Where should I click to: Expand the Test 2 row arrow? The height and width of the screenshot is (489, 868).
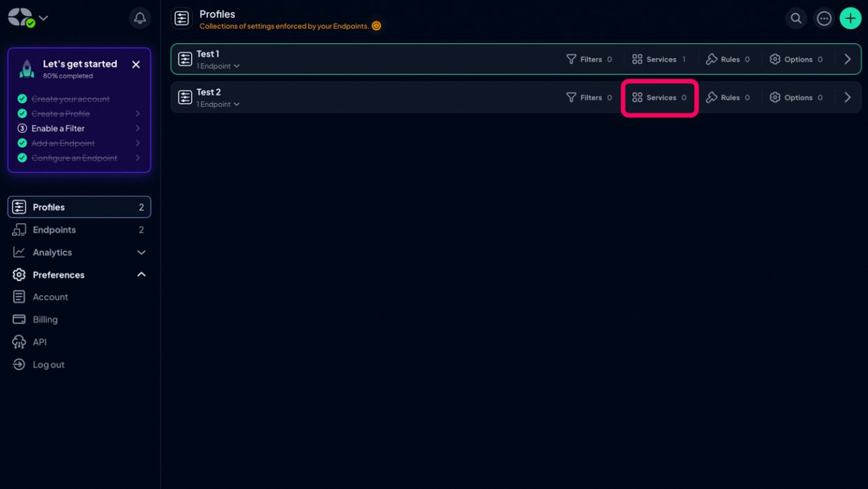coord(848,97)
